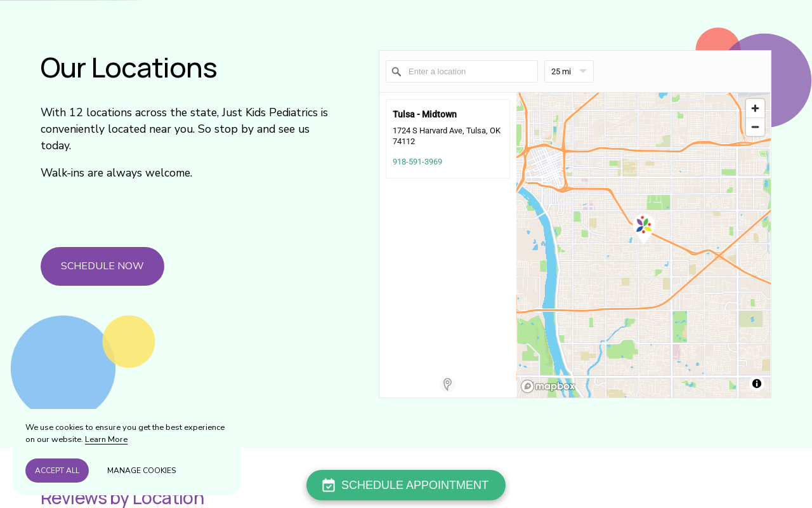This screenshot has height=508, width=812.
Task: Click the Schedule Now button
Action: point(102,266)
